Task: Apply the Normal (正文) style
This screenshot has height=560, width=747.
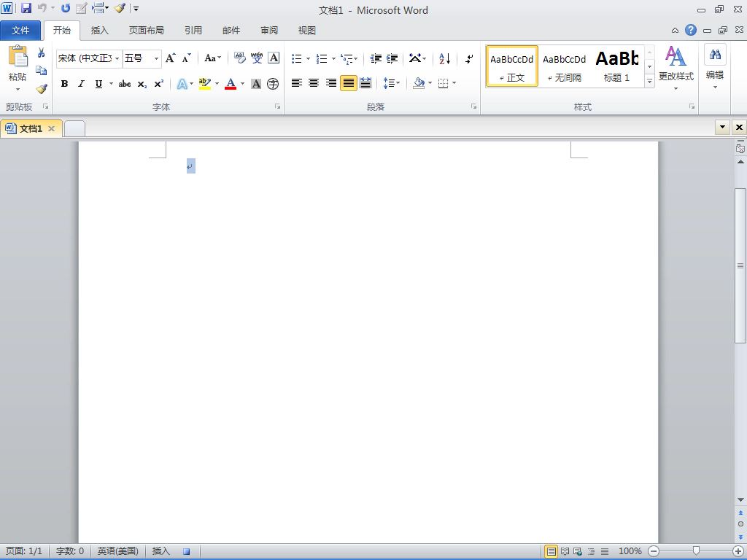Action: pos(512,66)
